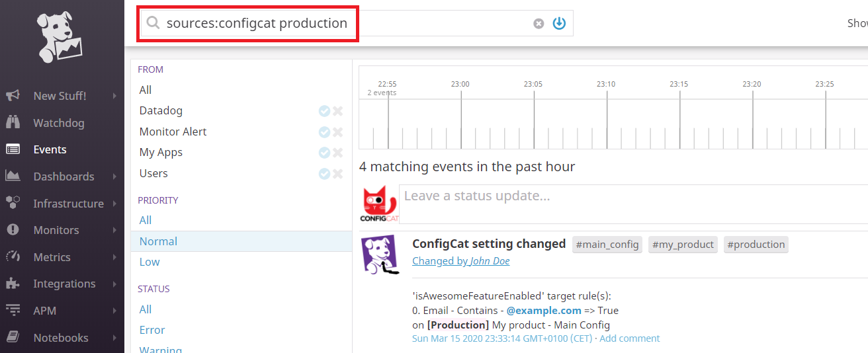Click the #main_config tag
The width and height of the screenshot is (868, 353).
point(607,245)
